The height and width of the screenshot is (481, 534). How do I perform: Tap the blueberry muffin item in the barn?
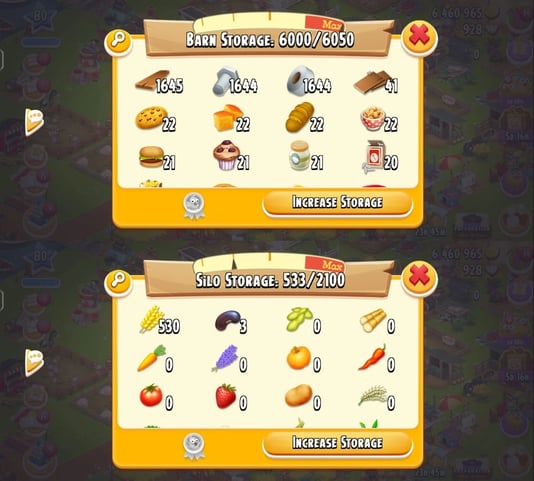pyautogui.click(x=231, y=156)
